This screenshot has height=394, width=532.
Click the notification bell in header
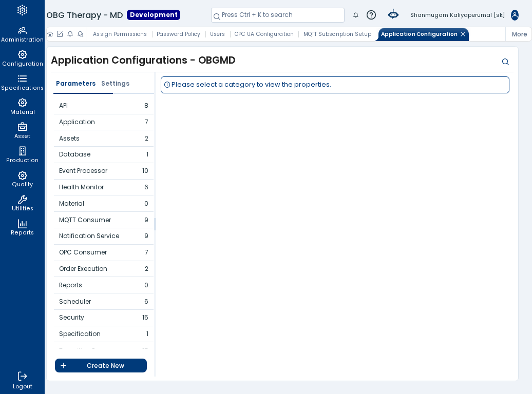pos(355,15)
